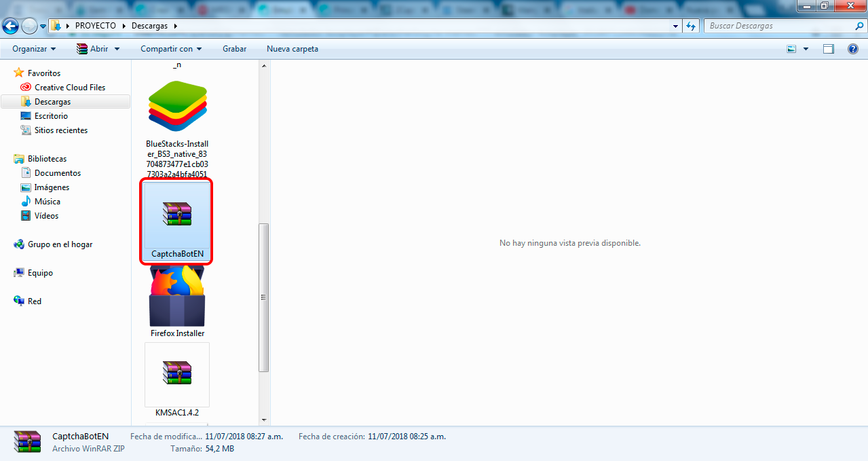
Task: Click the WinRAR icon in details pane
Action: click(x=27, y=441)
